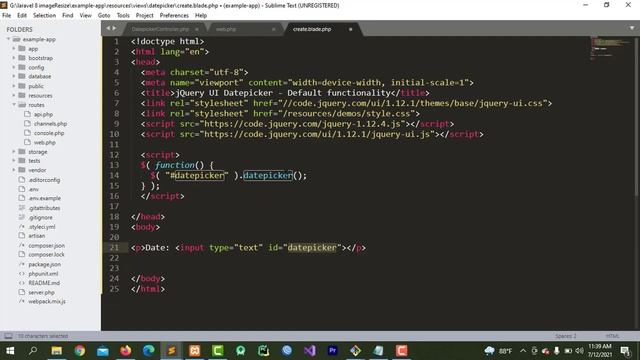Open api.php in the sidebar
640x360 pixels.
(x=43, y=114)
